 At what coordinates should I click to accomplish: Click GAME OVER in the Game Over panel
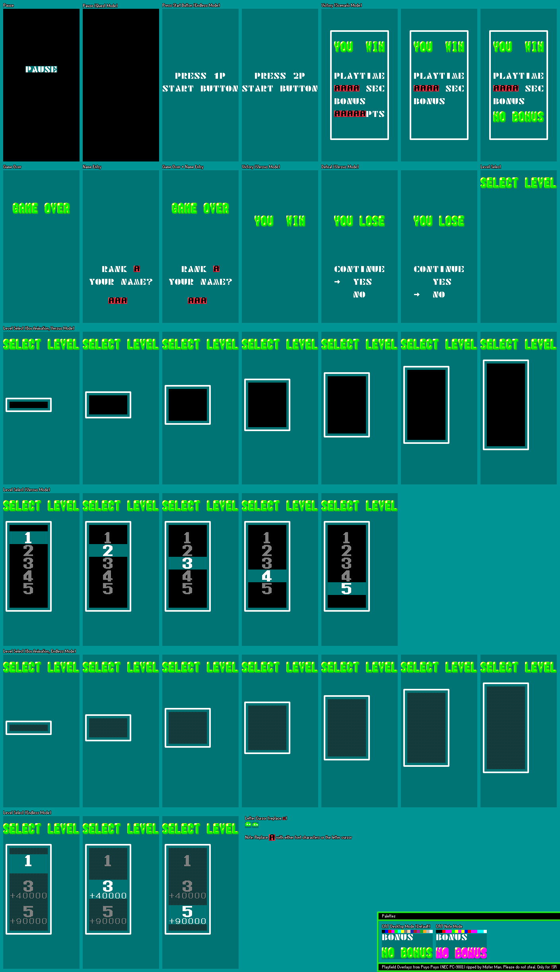point(41,208)
